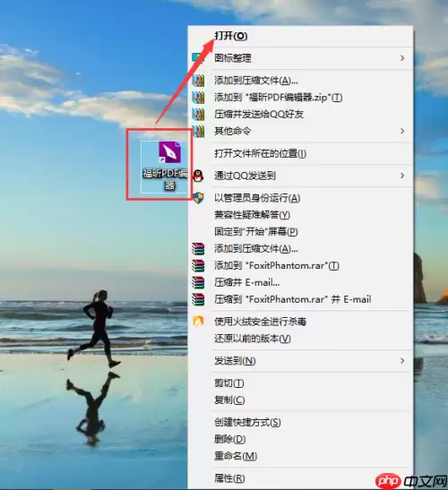Click the admin shield icon
The image size is (448, 490).
pyautogui.click(x=198, y=198)
